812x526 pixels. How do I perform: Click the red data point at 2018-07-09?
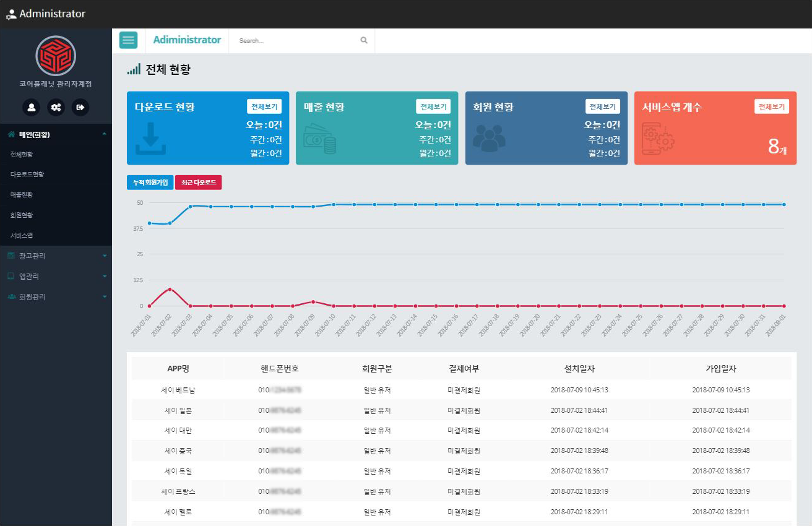[313, 302]
